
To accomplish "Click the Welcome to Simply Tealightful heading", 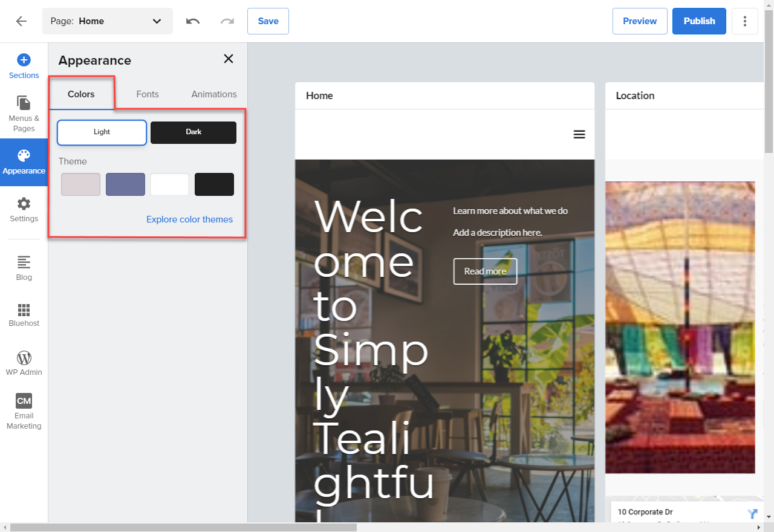I will 374,360.
